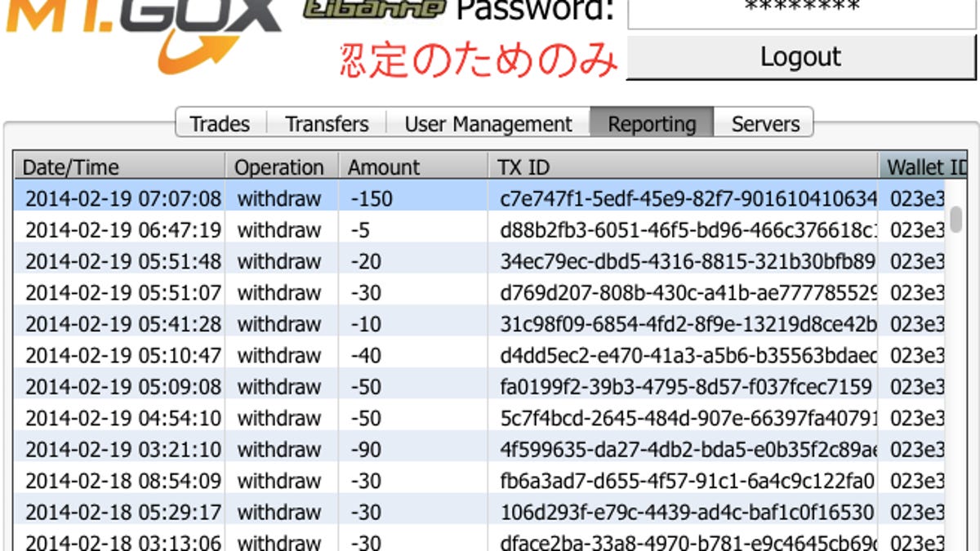Click the Wallet ID column header
This screenshot has width=980, height=551.
[923, 167]
